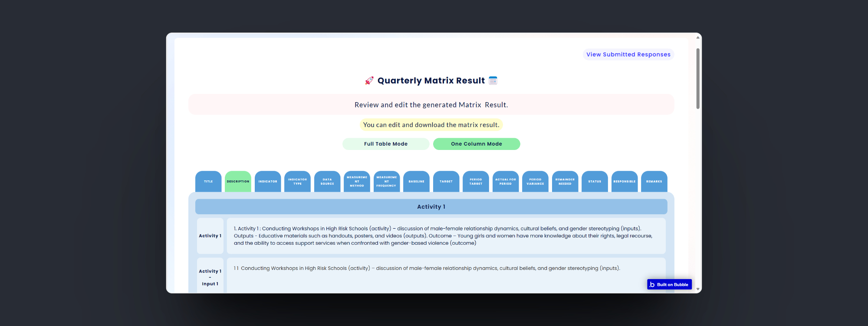Switch to Full Table Mode
The image size is (868, 326).
(x=386, y=144)
